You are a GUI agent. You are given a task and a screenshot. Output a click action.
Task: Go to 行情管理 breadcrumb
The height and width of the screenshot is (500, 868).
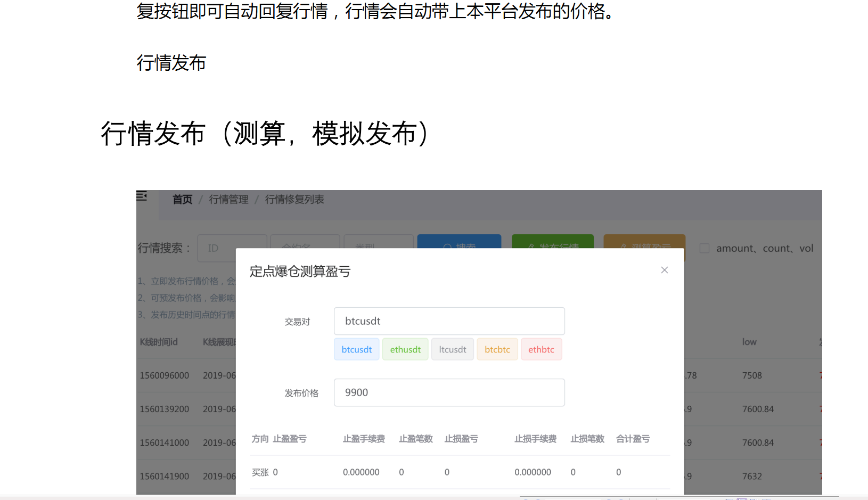(x=228, y=199)
